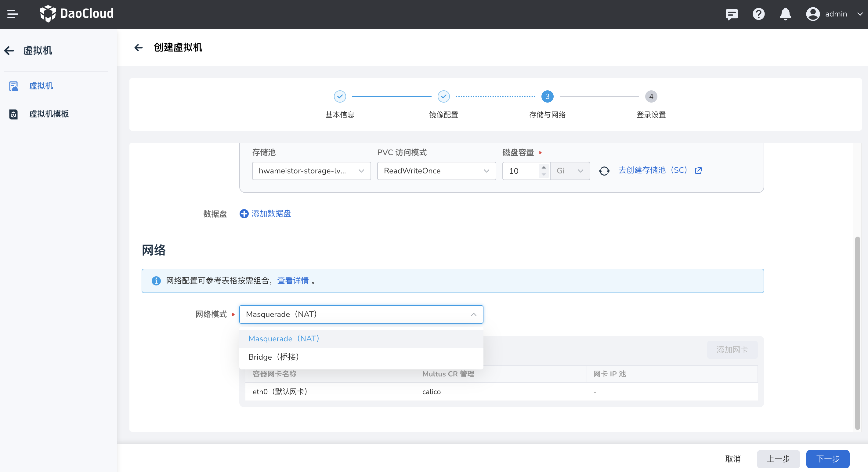Open the PVC 访问模式 dropdown
The width and height of the screenshot is (868, 472).
click(x=436, y=171)
